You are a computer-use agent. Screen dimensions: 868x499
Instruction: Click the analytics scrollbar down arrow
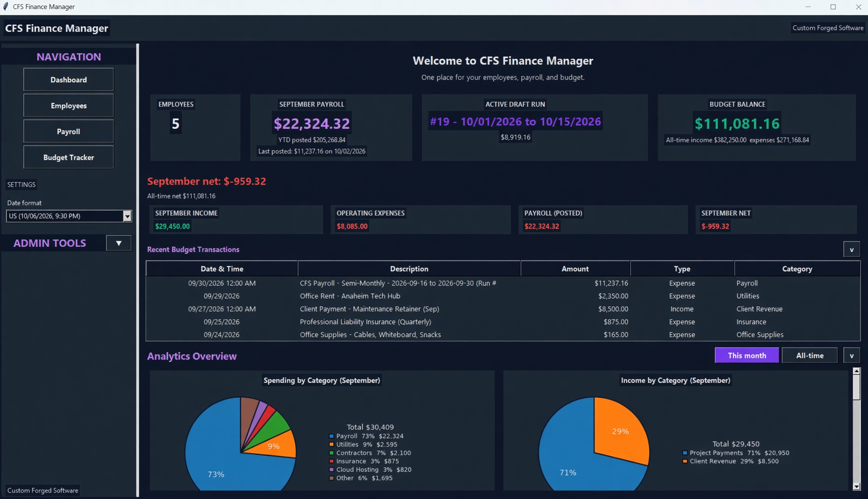[x=856, y=487]
